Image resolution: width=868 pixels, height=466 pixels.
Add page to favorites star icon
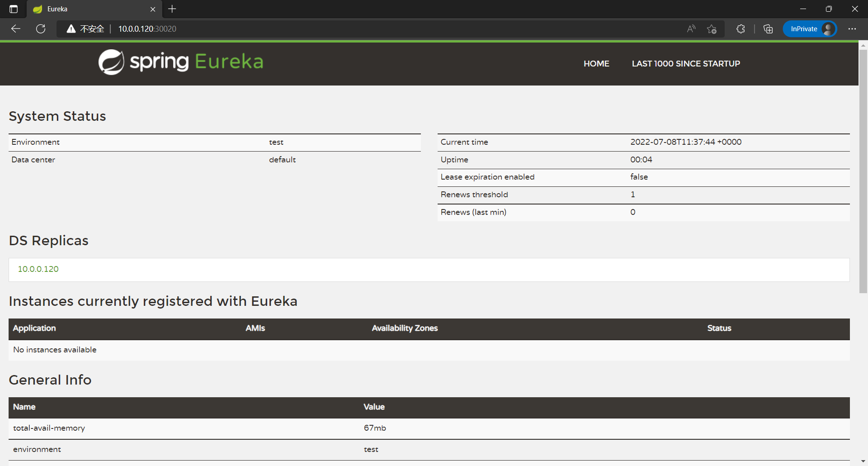coord(712,29)
